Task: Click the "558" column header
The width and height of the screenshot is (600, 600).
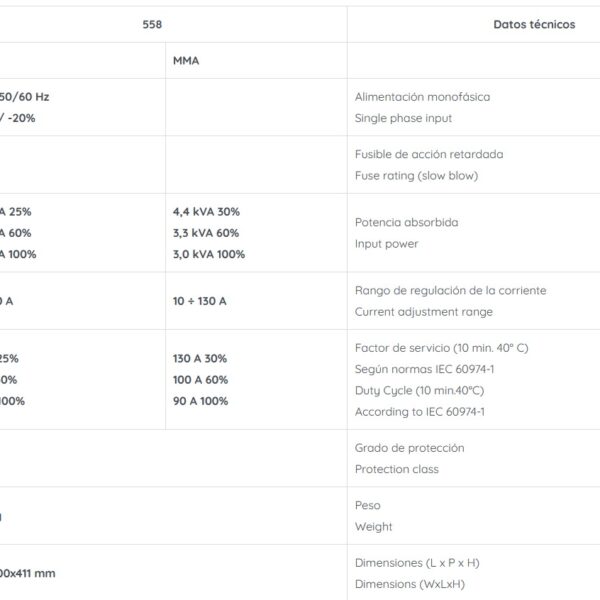Action: click(152, 24)
